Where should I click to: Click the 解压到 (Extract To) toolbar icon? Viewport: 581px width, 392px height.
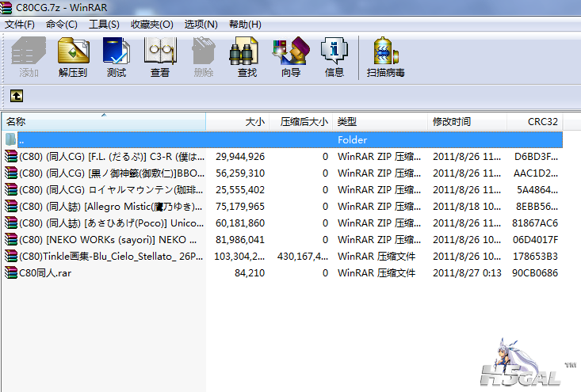coord(73,57)
